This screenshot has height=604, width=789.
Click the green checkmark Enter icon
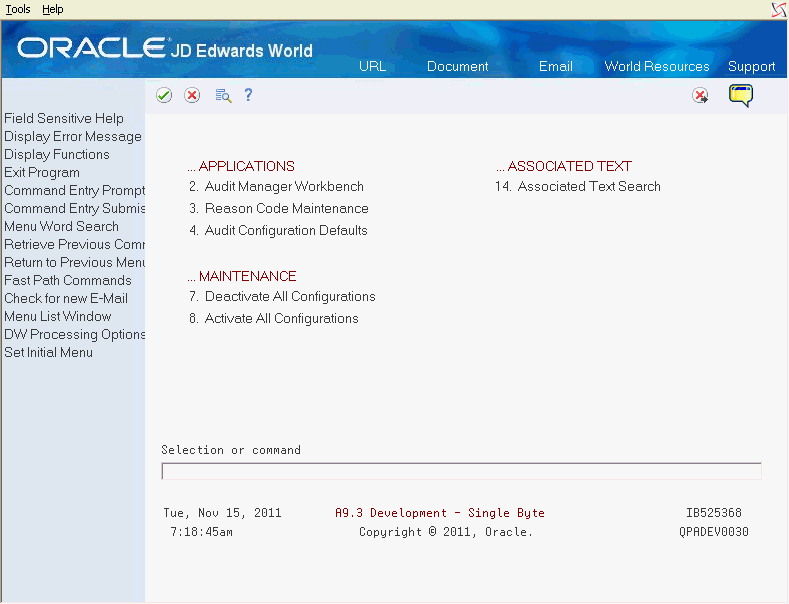tap(164, 95)
